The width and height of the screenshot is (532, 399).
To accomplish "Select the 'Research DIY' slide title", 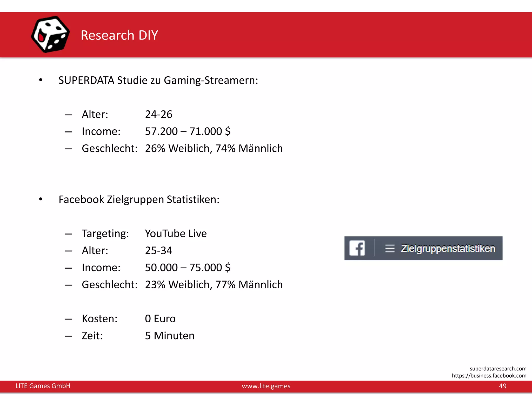I will point(119,35).
